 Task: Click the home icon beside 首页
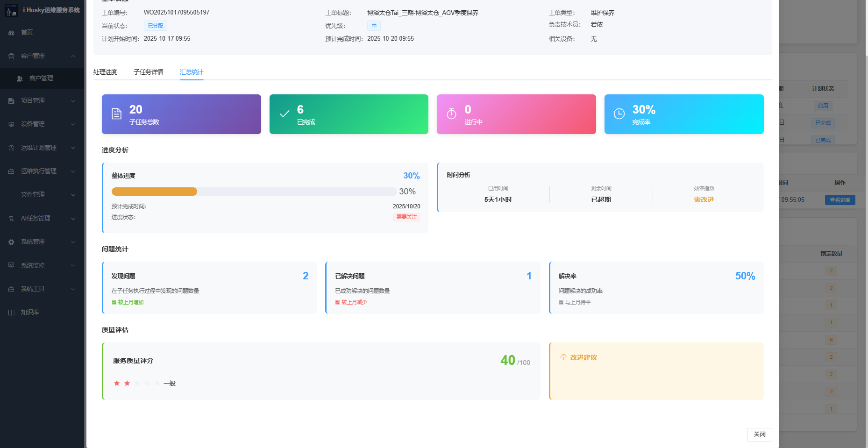tap(11, 33)
